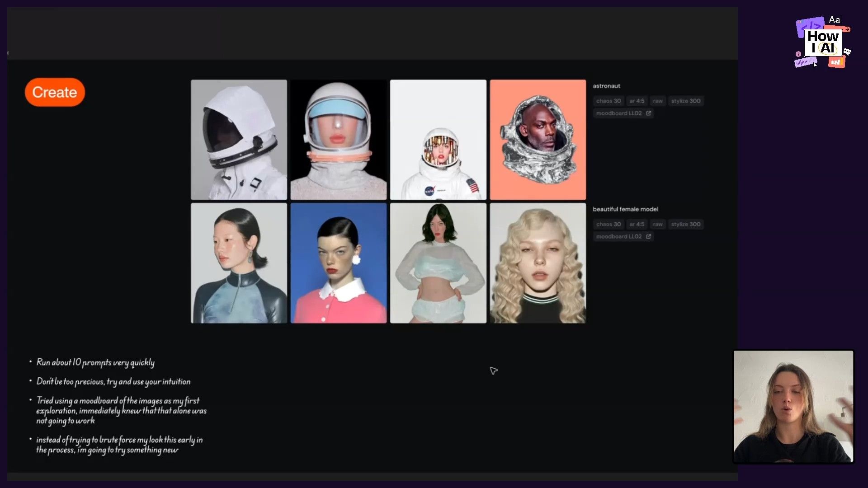Click note 'instead of trying to brute force'
868x488 pixels.
[x=119, y=445]
